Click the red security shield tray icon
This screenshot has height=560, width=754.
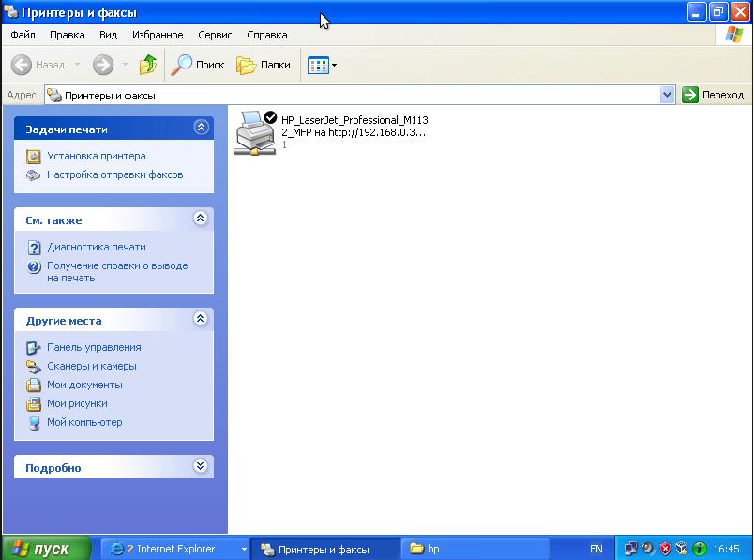click(x=665, y=549)
